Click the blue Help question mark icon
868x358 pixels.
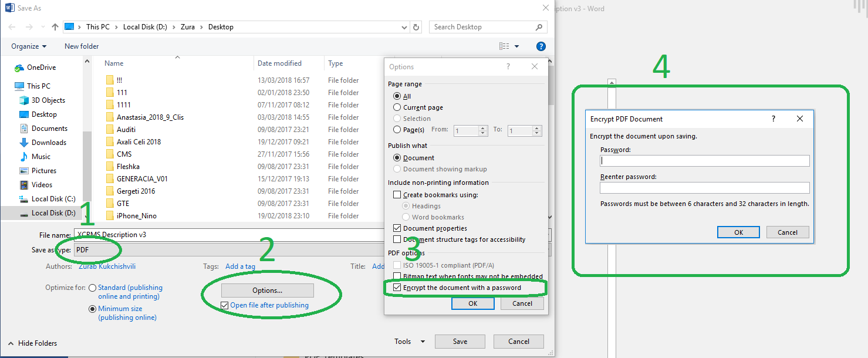tap(541, 46)
